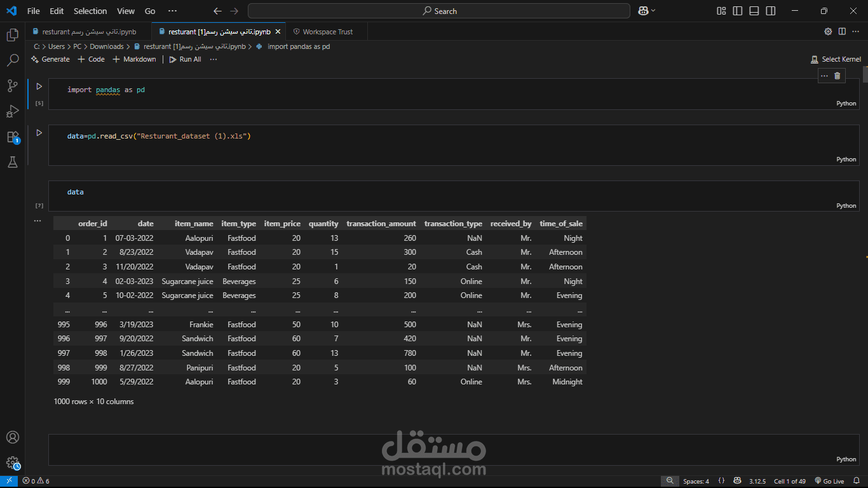Open the hidden menus ellipsis after Go
The height and width of the screenshot is (488, 868).
pos(172,11)
